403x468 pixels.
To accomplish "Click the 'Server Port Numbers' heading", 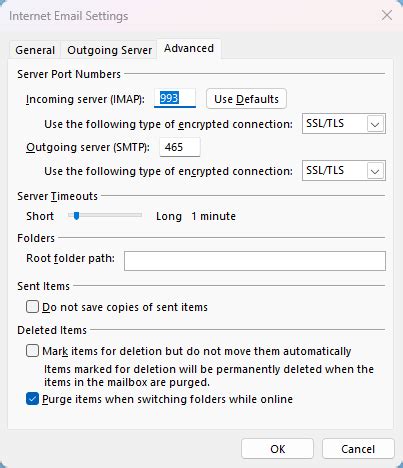I will 69,74.
